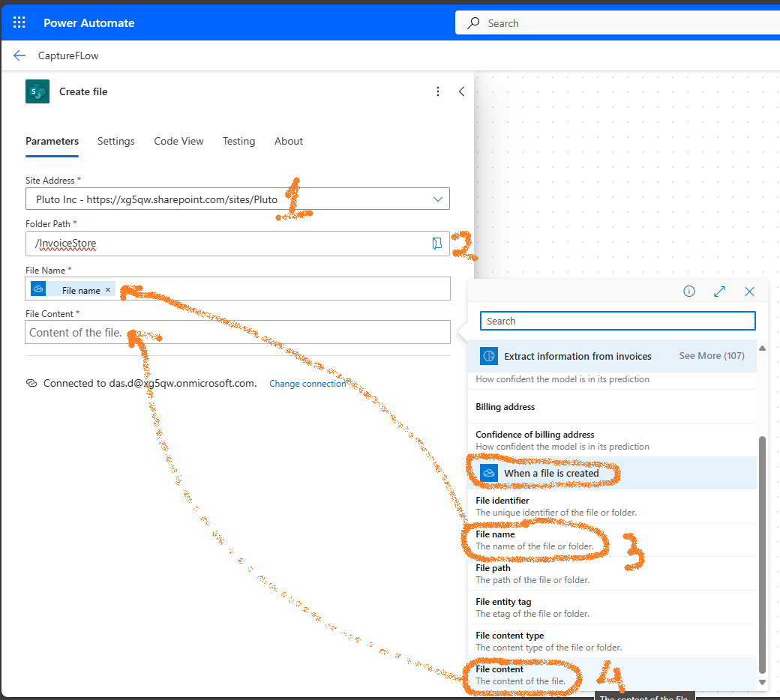Select File content type dynamic content

click(x=612, y=642)
